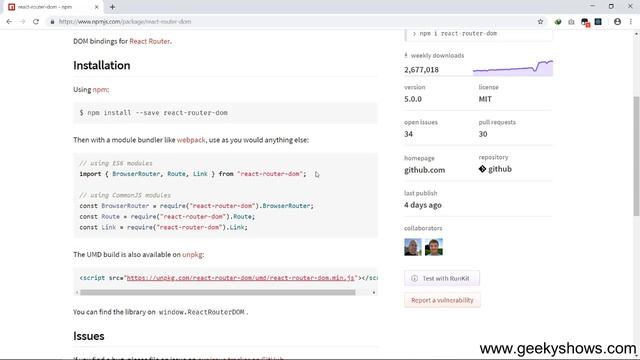640x360 pixels.
Task: Click the npm install --save command
Action: coord(153,113)
